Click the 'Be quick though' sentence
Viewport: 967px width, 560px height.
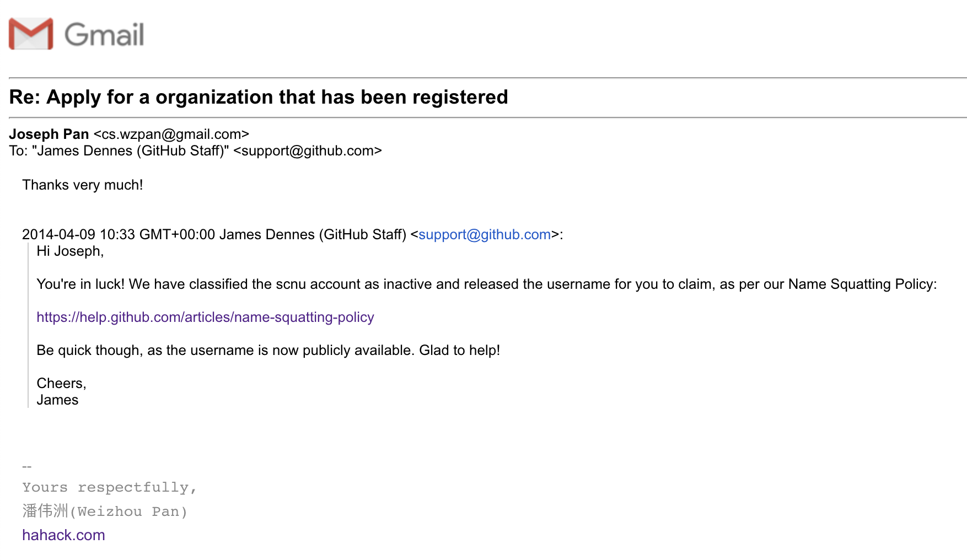pos(268,350)
